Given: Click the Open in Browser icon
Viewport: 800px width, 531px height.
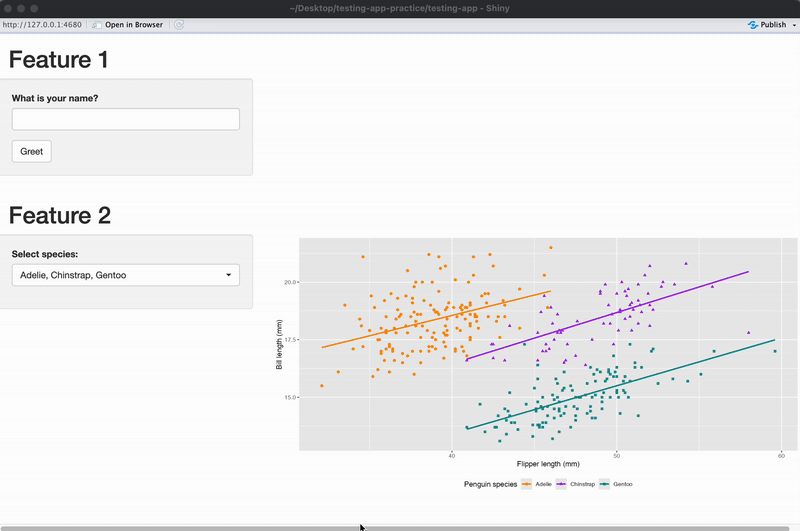Looking at the screenshot, I should pos(97,24).
